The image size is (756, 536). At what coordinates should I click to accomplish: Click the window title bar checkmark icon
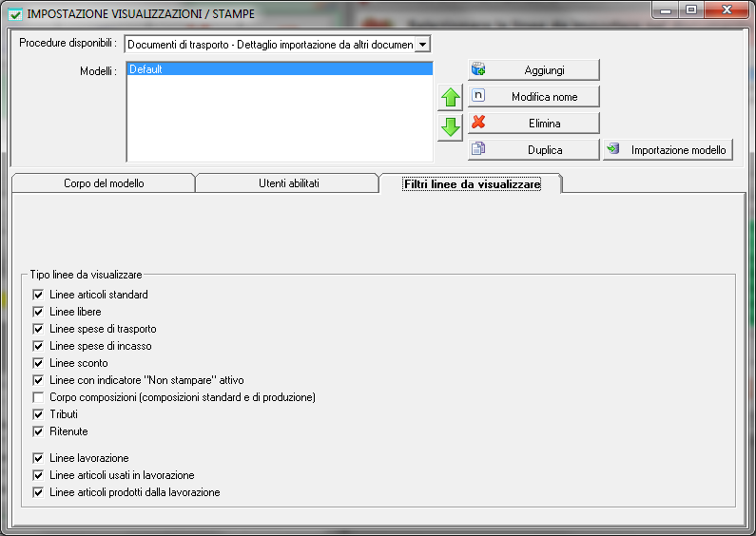pos(15,14)
